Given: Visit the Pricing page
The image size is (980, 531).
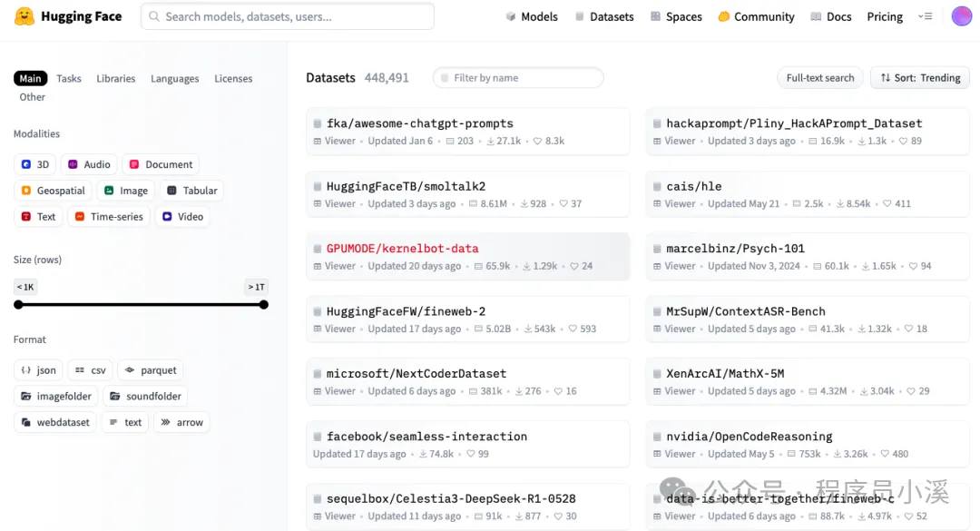Looking at the screenshot, I should pyautogui.click(x=885, y=17).
